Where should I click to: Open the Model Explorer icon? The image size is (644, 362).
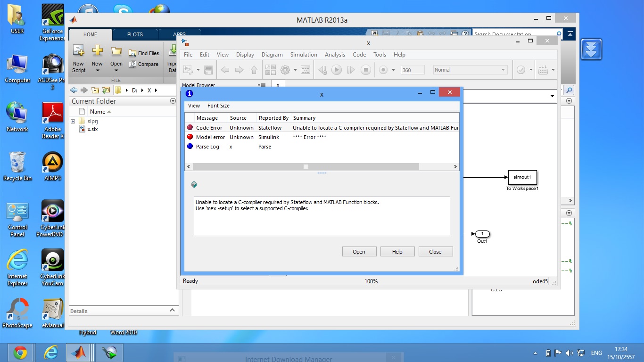coord(305,70)
